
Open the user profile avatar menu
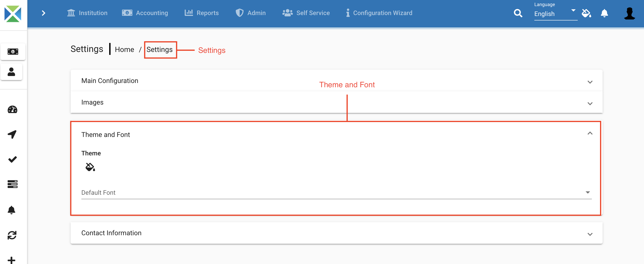tap(629, 13)
